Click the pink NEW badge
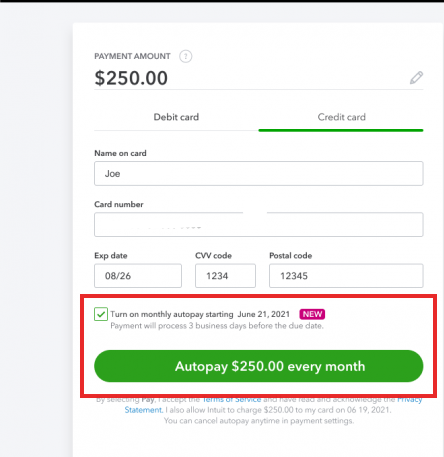444x457 pixels. click(x=312, y=314)
